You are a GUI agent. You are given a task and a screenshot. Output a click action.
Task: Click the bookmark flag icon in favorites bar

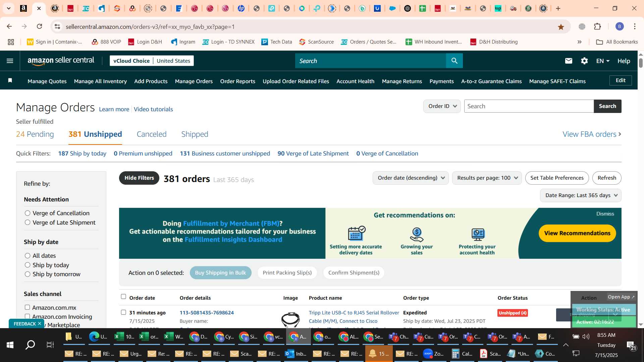(10, 80)
